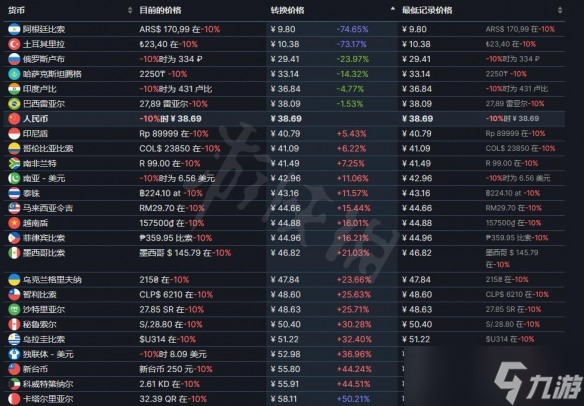
Task: Select the Brazil real flag icon
Action: pyautogui.click(x=14, y=104)
